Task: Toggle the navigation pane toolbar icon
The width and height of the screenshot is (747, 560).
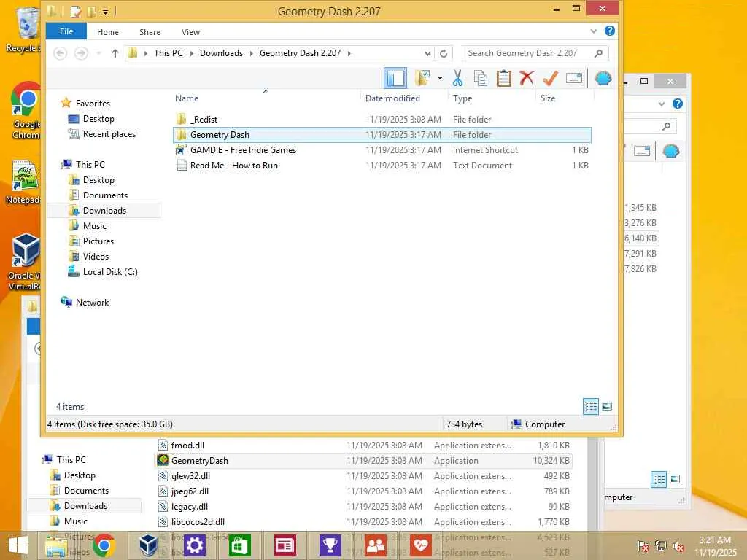Action: [x=395, y=78]
